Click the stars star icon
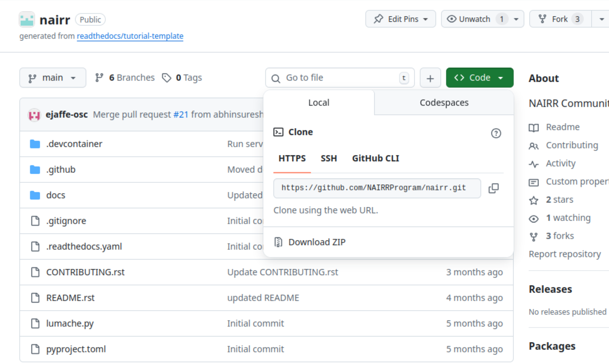609x364 pixels. click(x=534, y=200)
